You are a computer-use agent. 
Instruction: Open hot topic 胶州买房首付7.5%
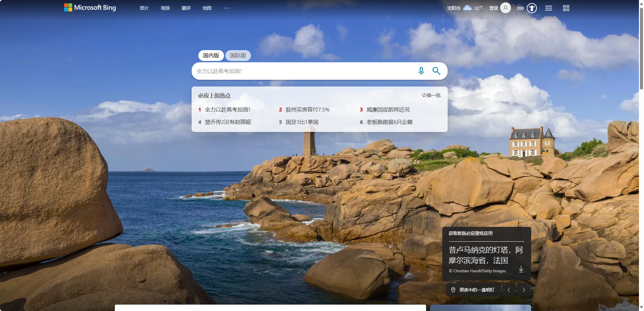coord(308,109)
